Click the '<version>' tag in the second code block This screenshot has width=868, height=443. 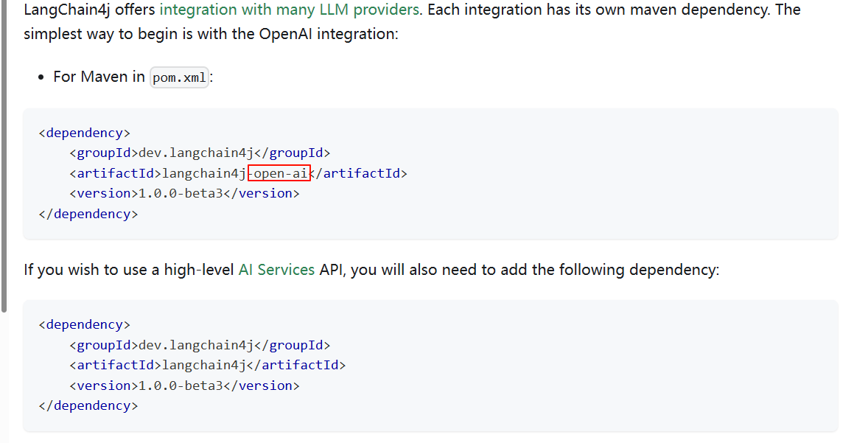coord(103,385)
